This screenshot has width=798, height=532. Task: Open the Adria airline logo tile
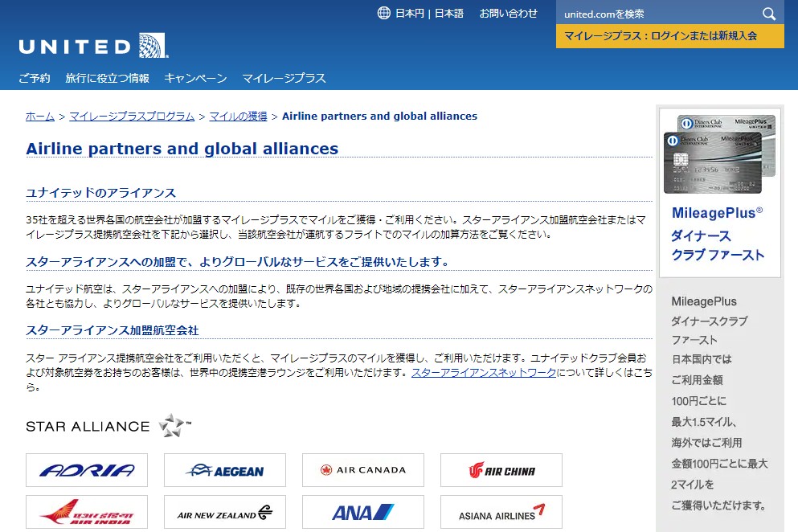(x=87, y=470)
